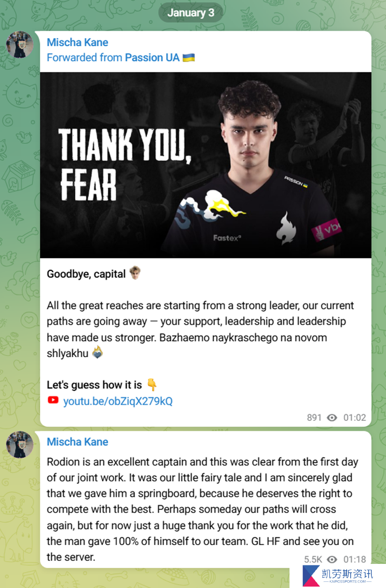
Task: Open Mischa Kane avatar beside second message
Action: pos(20,444)
